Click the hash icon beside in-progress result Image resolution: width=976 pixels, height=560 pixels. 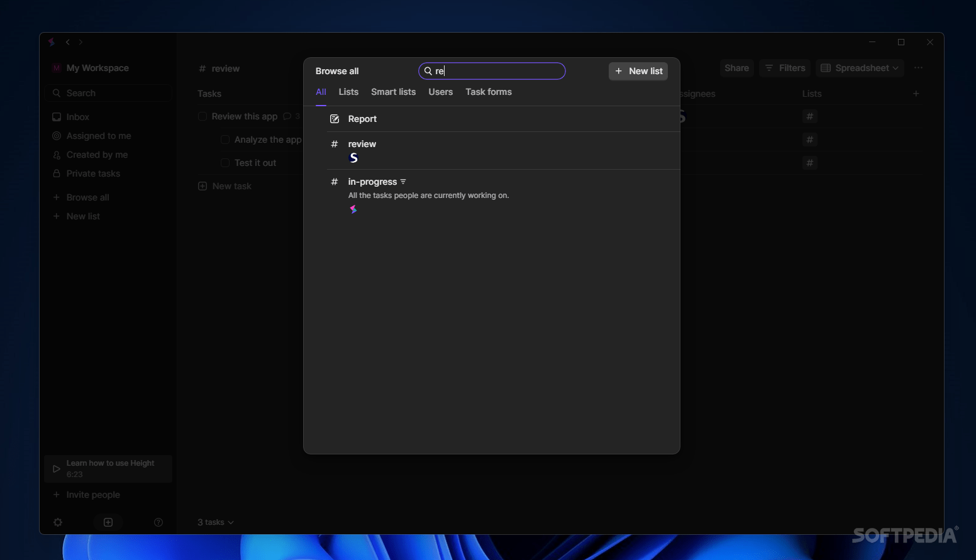335,182
